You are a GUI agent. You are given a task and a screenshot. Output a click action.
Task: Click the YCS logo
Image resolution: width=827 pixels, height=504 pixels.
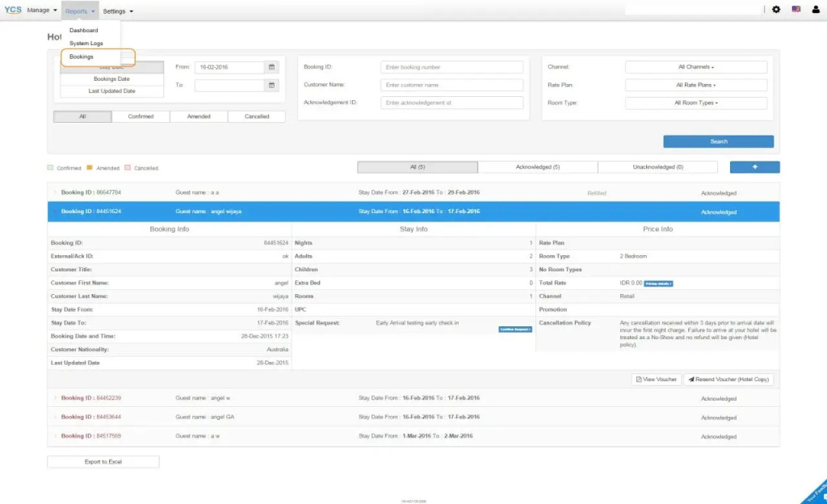tap(13, 10)
